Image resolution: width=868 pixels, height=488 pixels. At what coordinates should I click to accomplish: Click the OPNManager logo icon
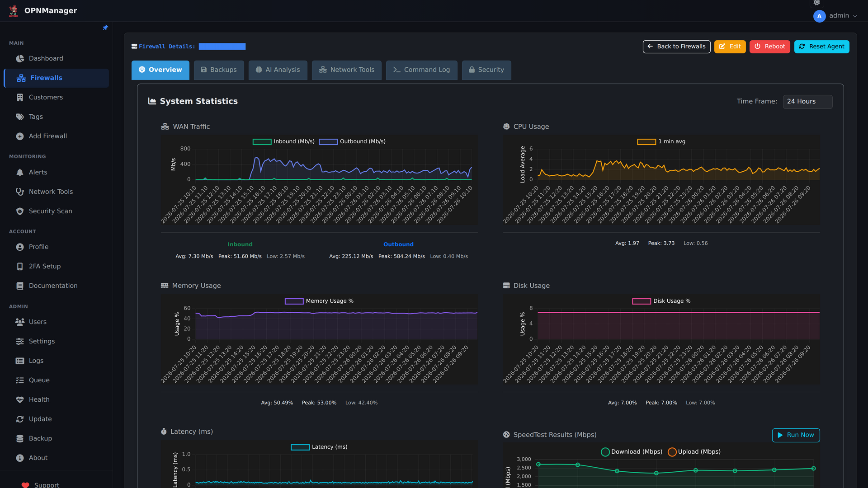14,10
